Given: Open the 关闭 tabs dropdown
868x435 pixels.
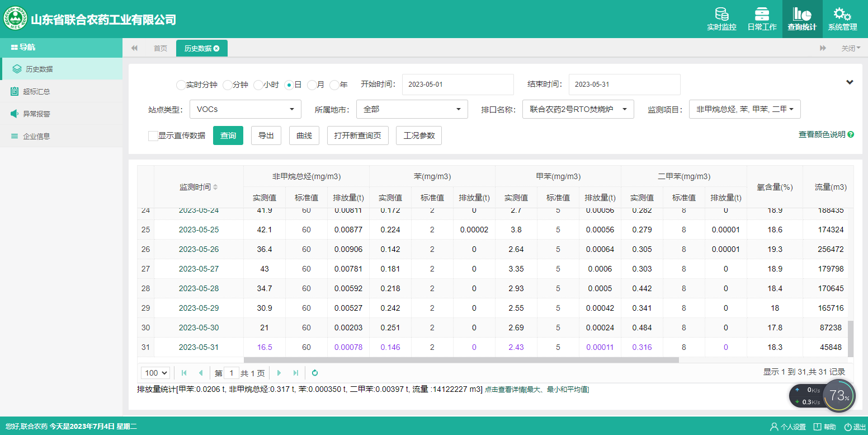Looking at the screenshot, I should click(x=851, y=48).
